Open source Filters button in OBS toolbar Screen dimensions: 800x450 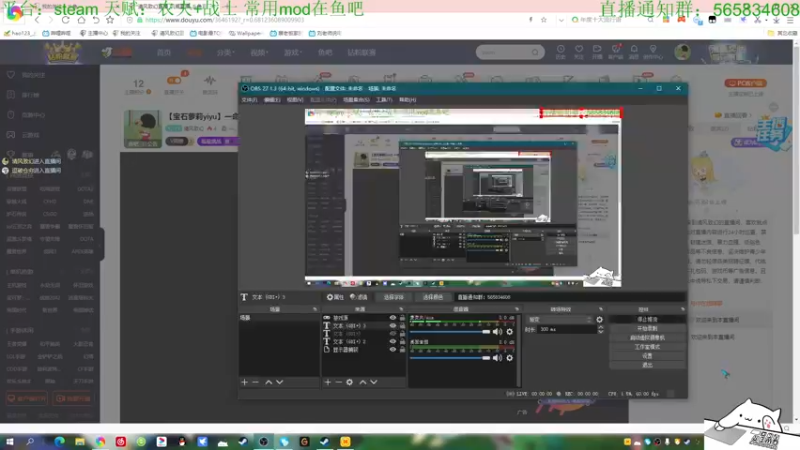coord(359,297)
